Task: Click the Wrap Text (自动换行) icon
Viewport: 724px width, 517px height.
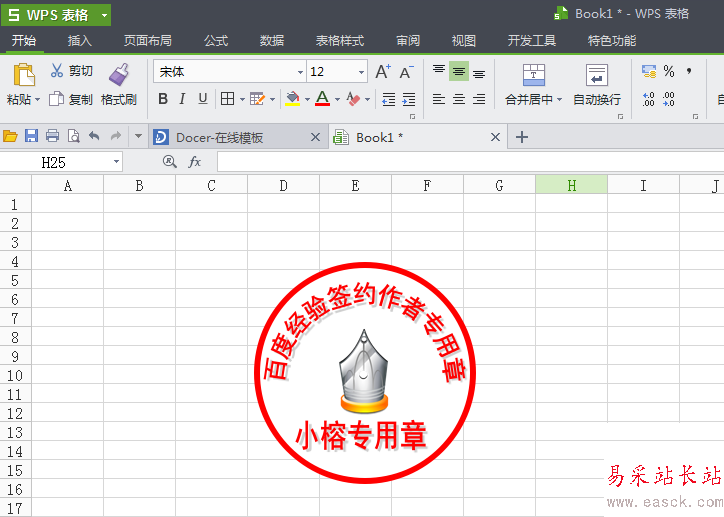Action: 597,75
